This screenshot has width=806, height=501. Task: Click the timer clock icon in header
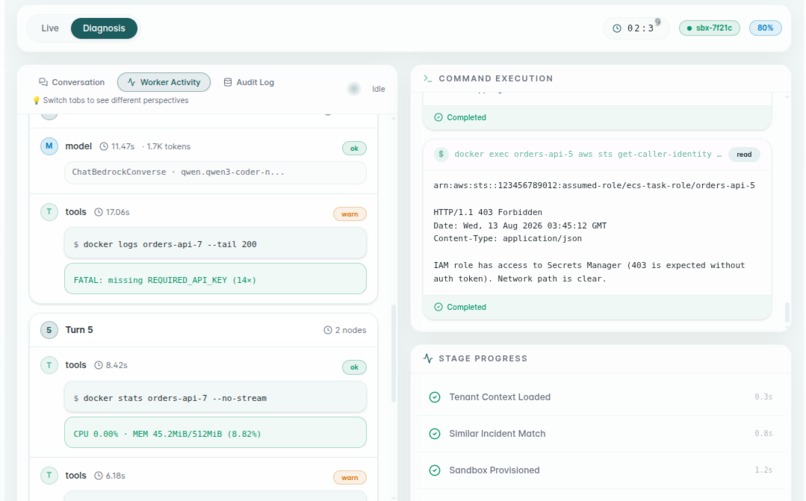[617, 28]
